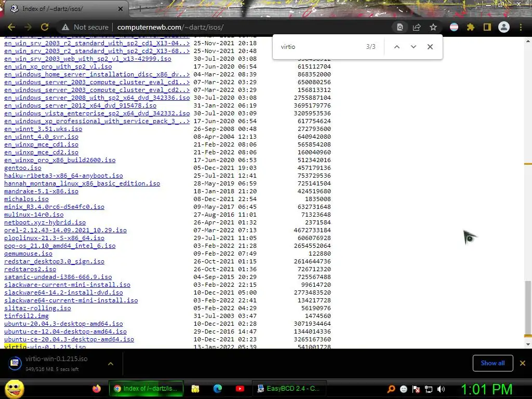Open the Chrome three-dot menu

tap(521, 27)
